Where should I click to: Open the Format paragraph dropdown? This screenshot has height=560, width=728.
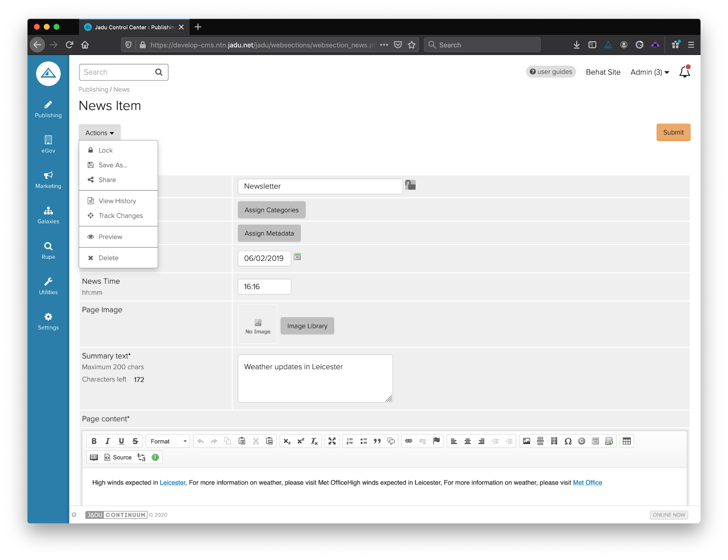[168, 441]
